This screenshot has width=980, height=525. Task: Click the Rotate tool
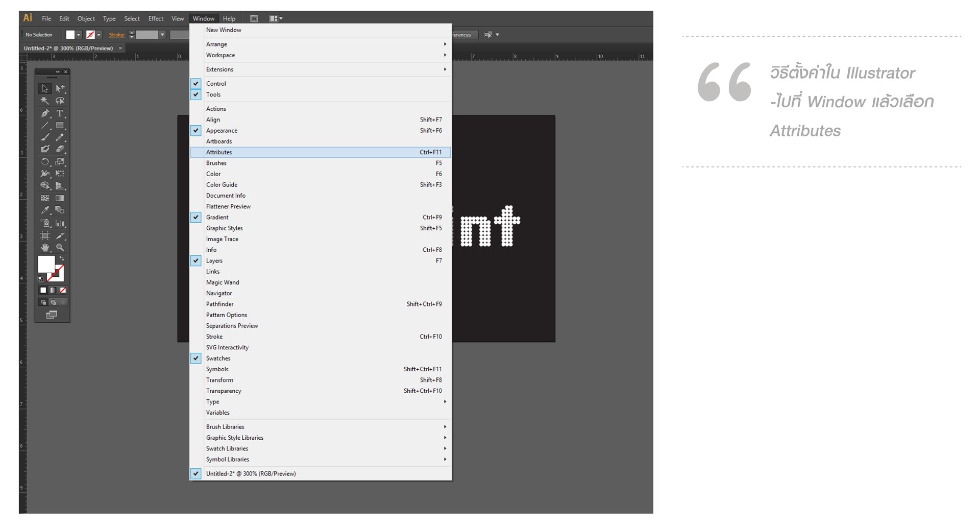tap(45, 162)
